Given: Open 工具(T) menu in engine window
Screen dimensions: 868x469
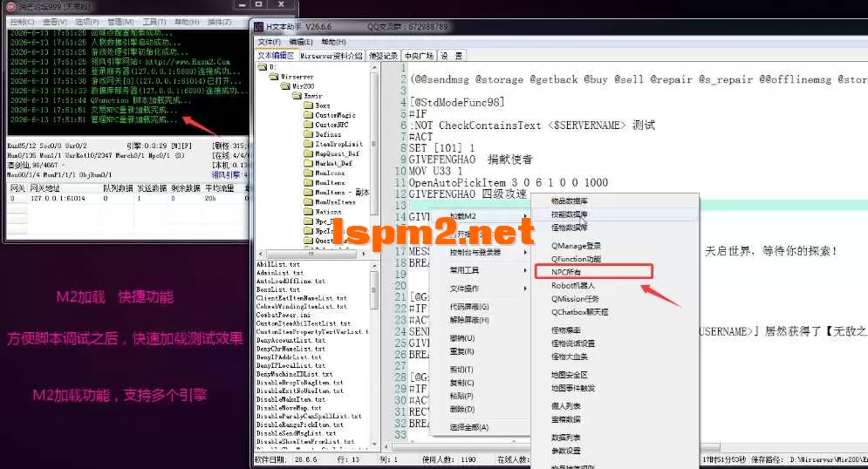Looking at the screenshot, I should click(154, 22).
